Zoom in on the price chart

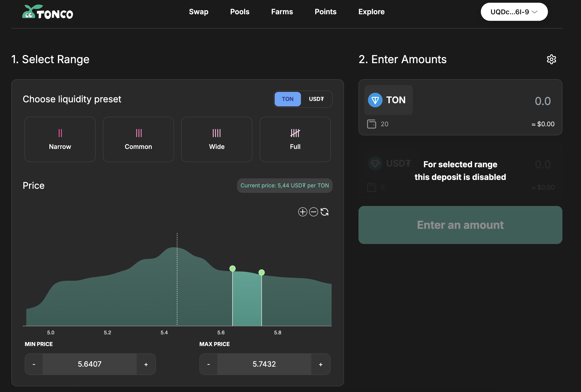click(x=303, y=212)
